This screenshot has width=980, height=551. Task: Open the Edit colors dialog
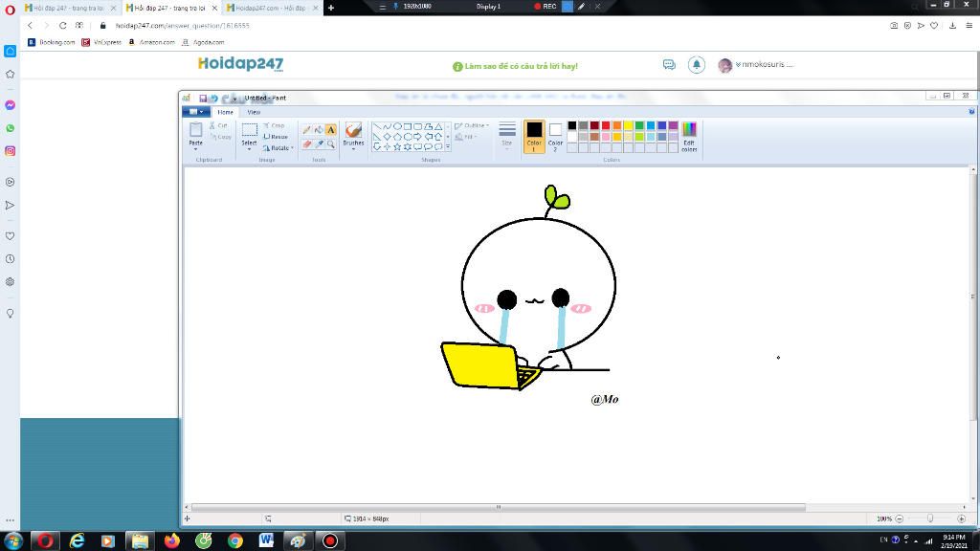pos(689,136)
